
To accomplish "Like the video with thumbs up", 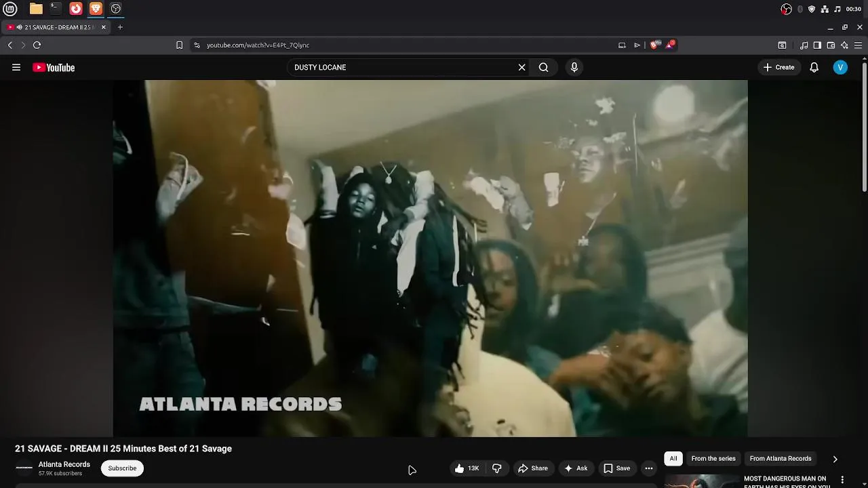I will click(x=467, y=468).
